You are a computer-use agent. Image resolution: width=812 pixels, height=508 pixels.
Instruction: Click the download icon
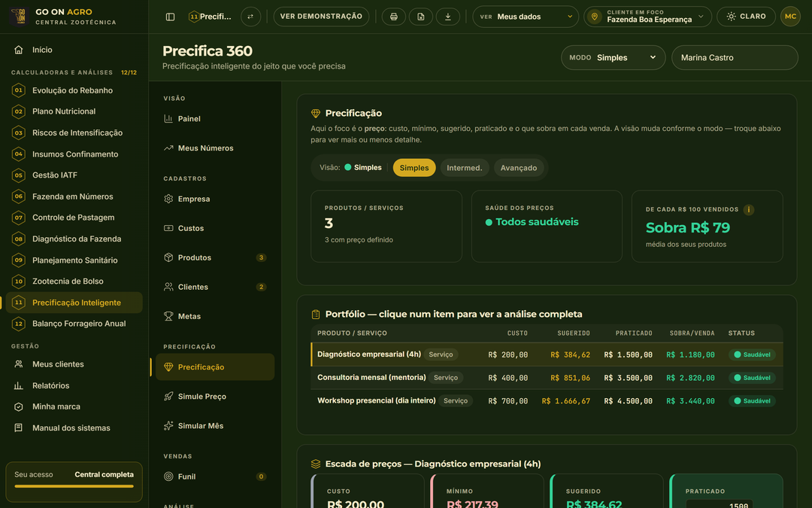447,17
